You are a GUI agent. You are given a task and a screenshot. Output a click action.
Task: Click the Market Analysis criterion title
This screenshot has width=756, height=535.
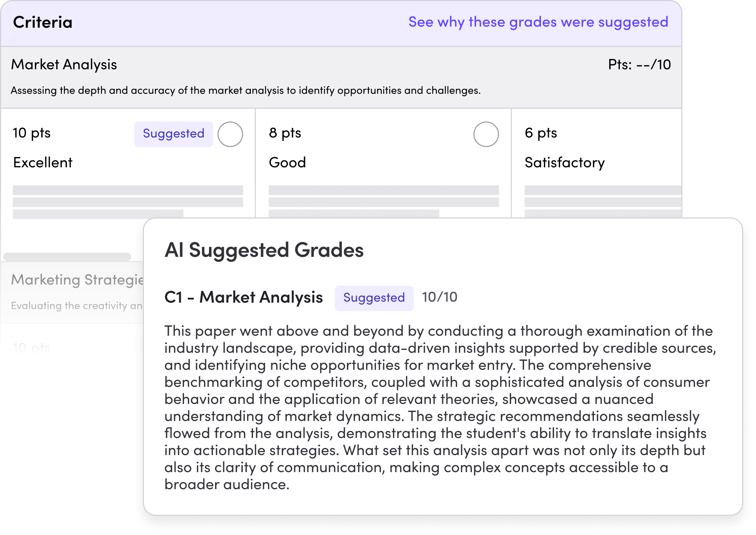(x=64, y=65)
